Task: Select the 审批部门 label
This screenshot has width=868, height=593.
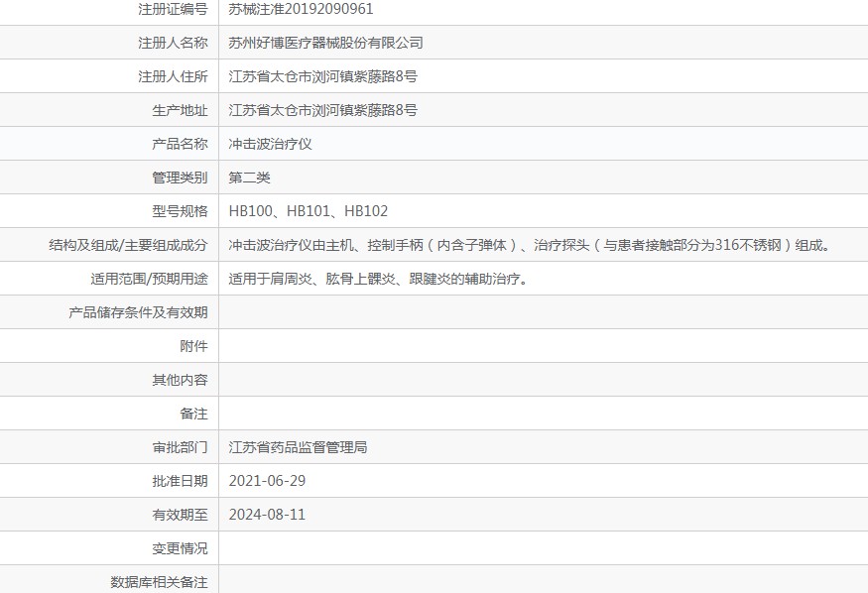Action: click(x=180, y=447)
